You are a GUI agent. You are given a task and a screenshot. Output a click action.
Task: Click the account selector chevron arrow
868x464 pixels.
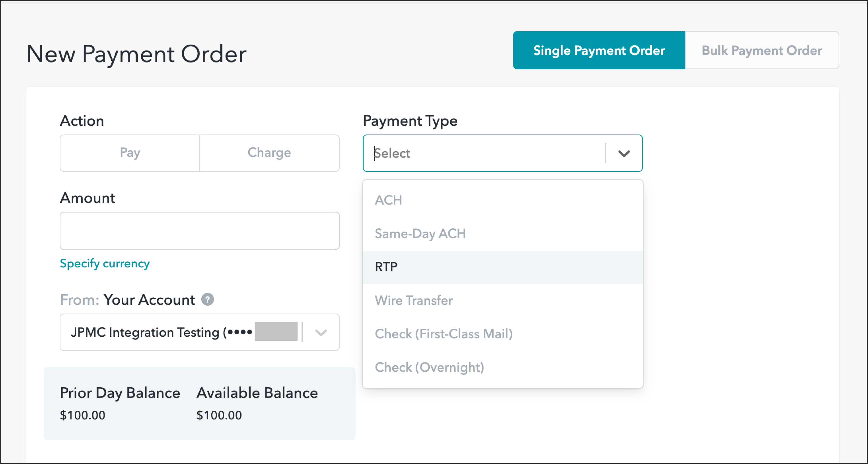click(x=321, y=333)
